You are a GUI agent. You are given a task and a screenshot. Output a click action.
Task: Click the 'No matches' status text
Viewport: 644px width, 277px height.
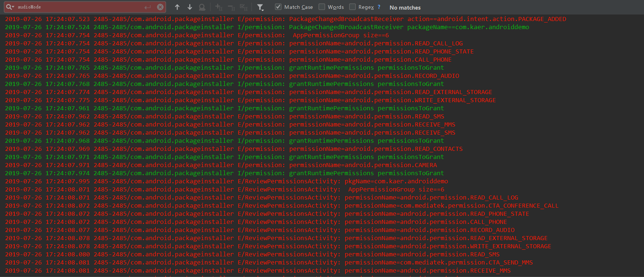pos(405,7)
